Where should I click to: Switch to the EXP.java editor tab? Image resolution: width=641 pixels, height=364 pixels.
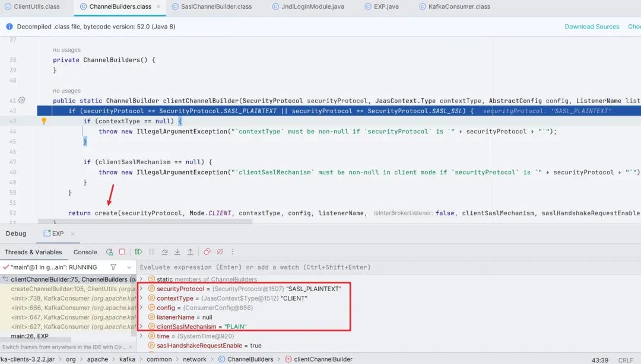click(x=382, y=7)
